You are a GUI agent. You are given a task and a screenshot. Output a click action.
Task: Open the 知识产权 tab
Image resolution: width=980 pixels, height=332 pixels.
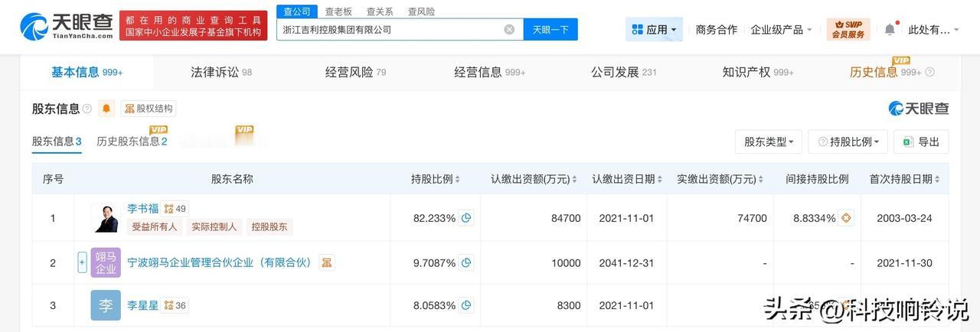tap(758, 73)
